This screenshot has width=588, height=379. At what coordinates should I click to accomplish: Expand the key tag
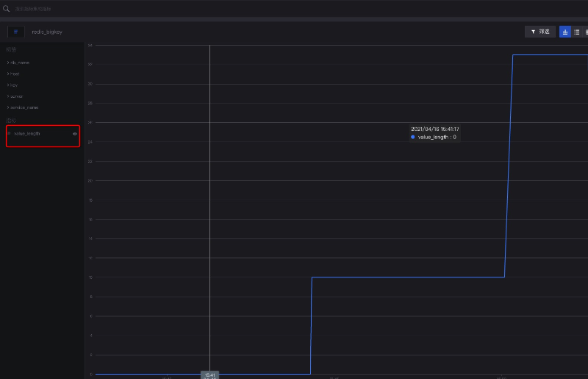point(12,85)
